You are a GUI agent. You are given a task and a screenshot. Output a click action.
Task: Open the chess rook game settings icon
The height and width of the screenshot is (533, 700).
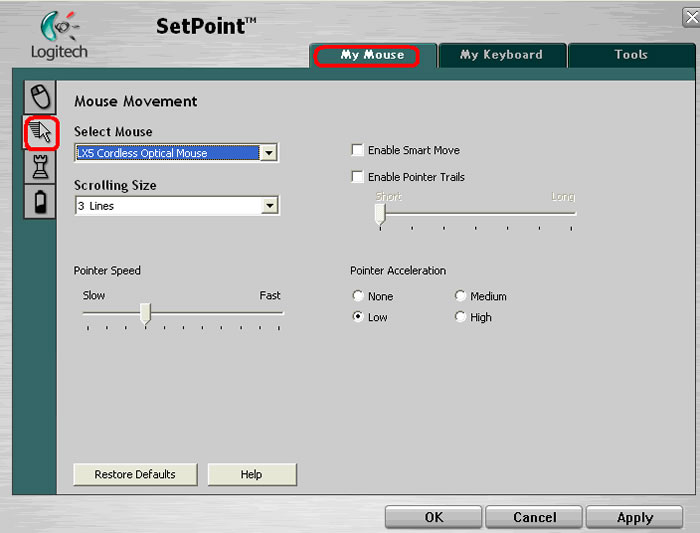coord(40,167)
